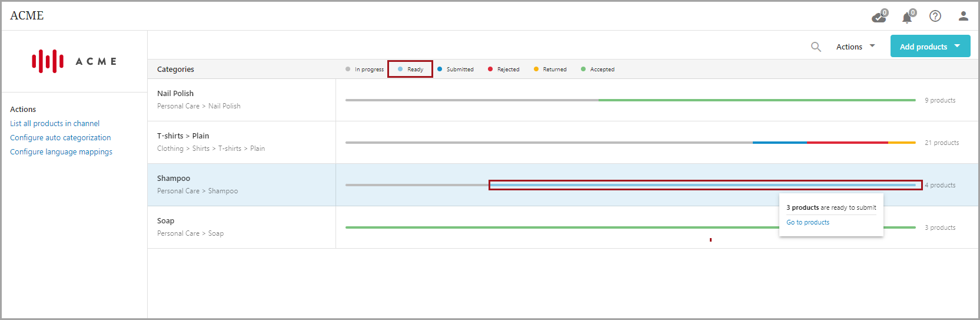Expand the Actions dropdown menu
The width and height of the screenshot is (980, 320).
click(x=855, y=47)
